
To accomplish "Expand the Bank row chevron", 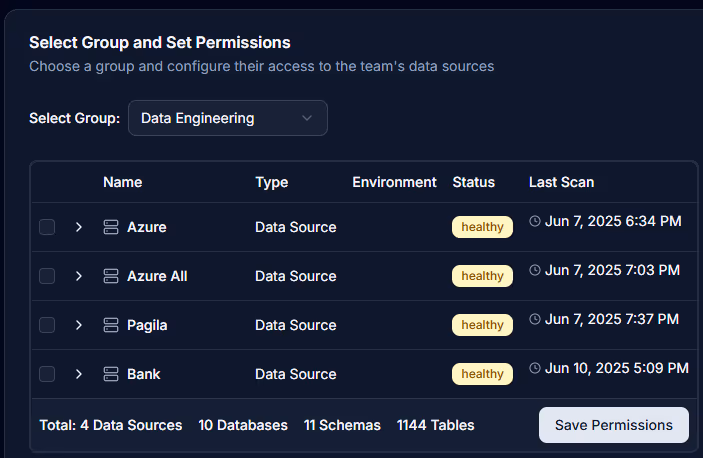I will [x=79, y=374].
